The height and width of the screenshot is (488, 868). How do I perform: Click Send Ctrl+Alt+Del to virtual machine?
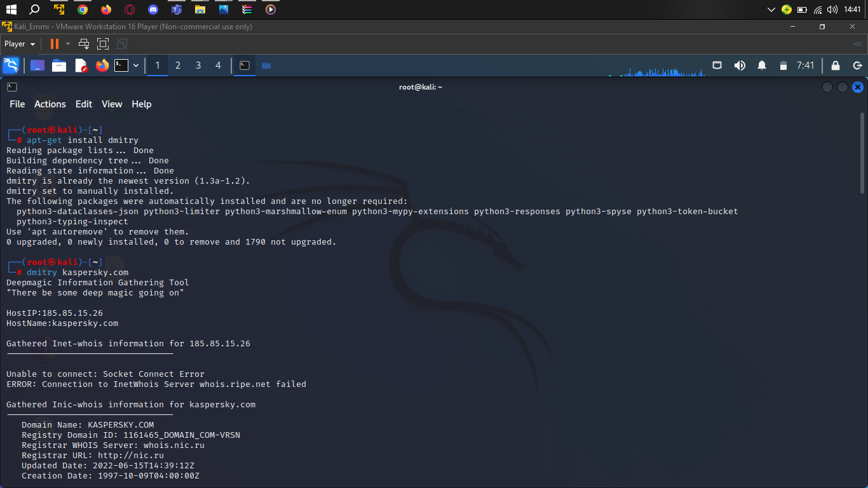tap(84, 44)
